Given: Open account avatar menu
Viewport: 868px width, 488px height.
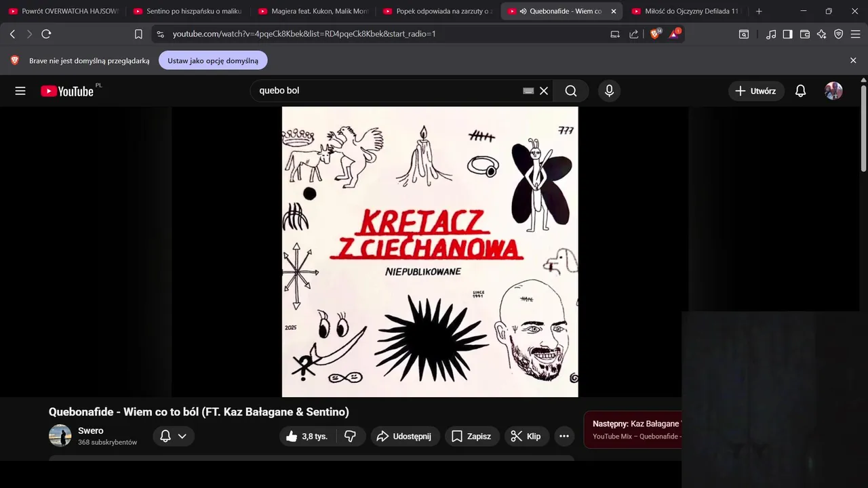Looking at the screenshot, I should pos(833,91).
